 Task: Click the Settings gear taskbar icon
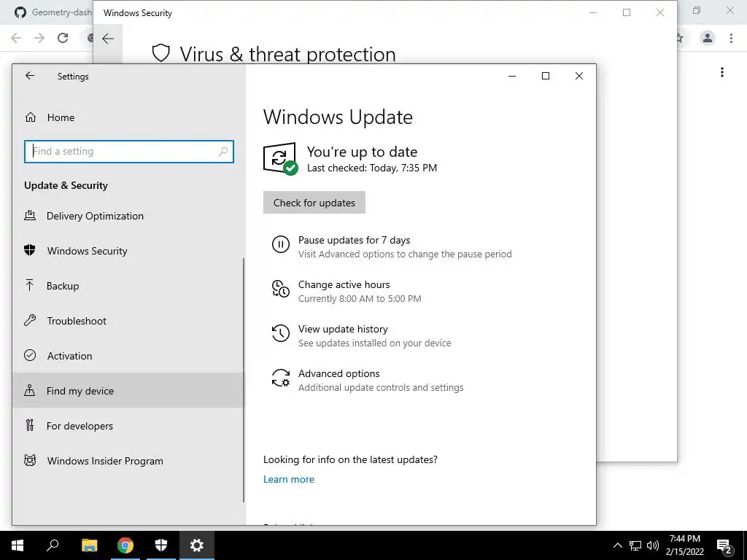click(197, 545)
